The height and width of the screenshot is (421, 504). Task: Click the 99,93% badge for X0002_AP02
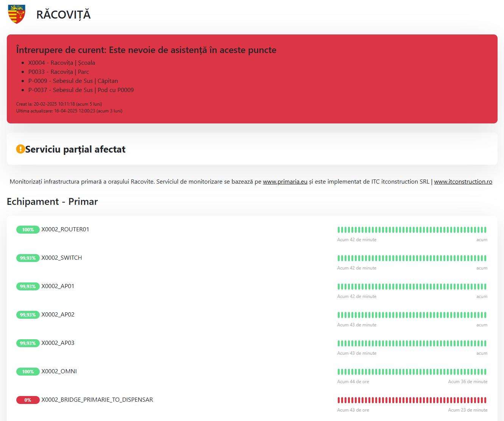[28, 315]
